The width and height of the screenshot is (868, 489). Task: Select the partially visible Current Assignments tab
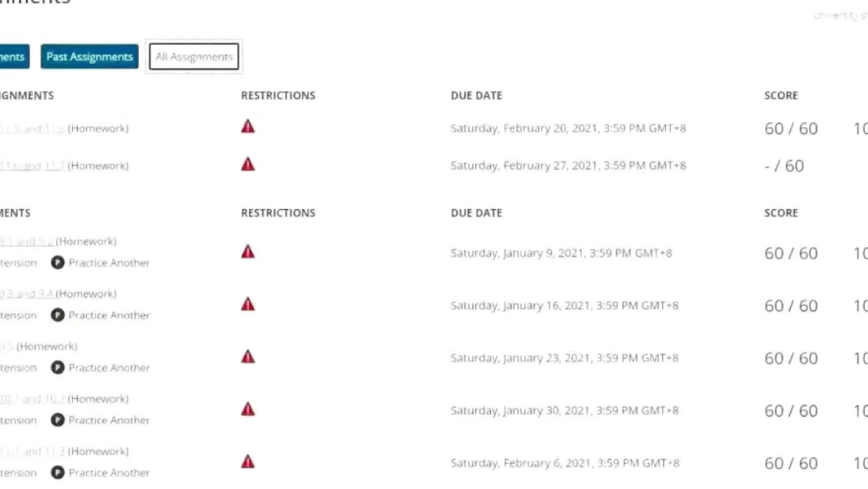[14, 56]
